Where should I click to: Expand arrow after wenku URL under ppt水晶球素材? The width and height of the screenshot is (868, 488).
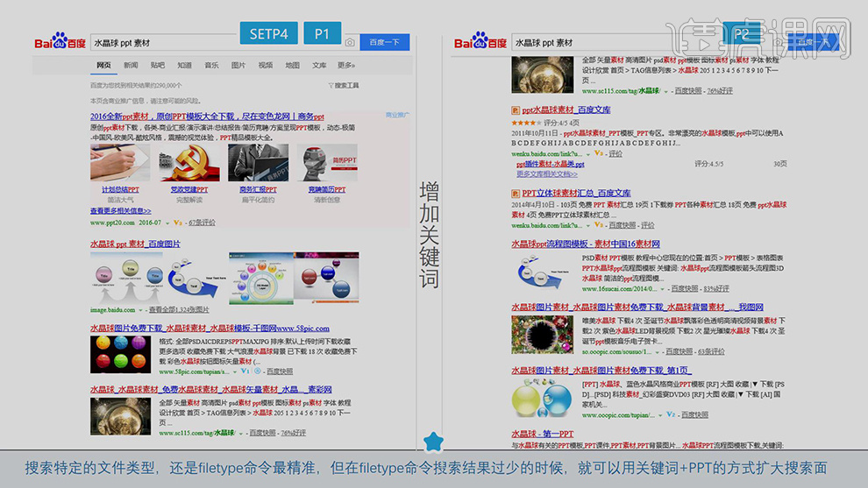[588, 154]
